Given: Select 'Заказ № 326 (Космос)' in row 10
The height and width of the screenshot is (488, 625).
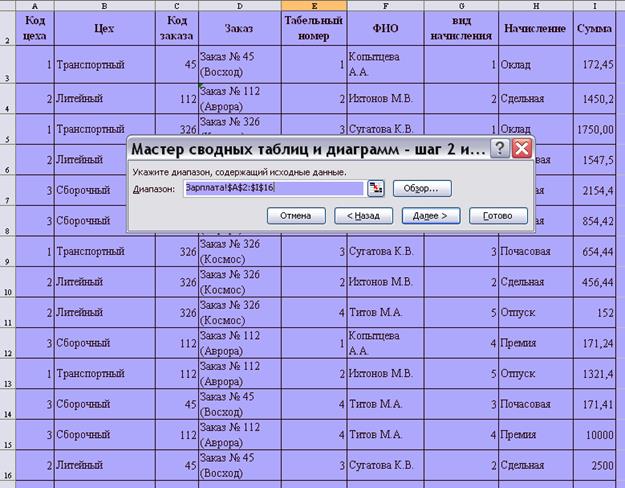Looking at the screenshot, I should [240, 282].
